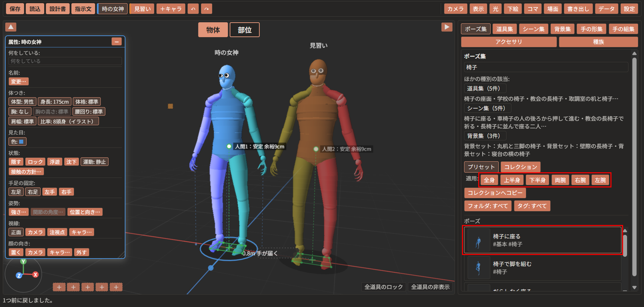644x307 pixels.
Task: Switch to the 部位 mode tab
Action: [245, 30]
